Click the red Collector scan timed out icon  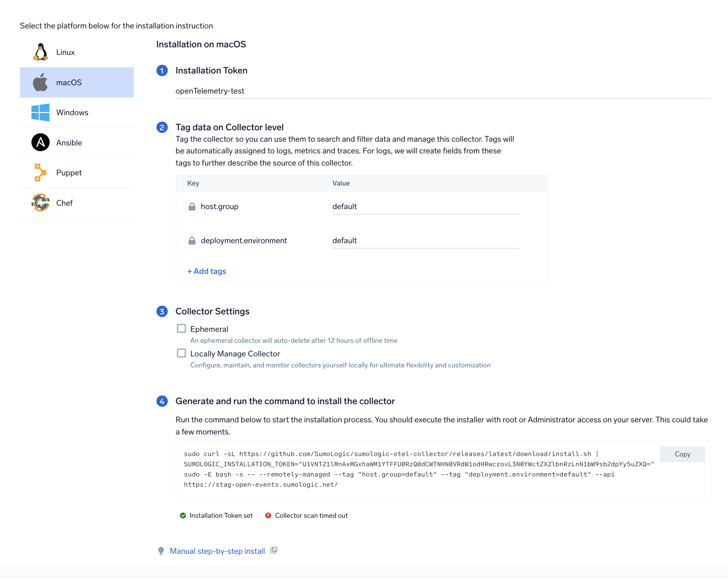pyautogui.click(x=268, y=516)
